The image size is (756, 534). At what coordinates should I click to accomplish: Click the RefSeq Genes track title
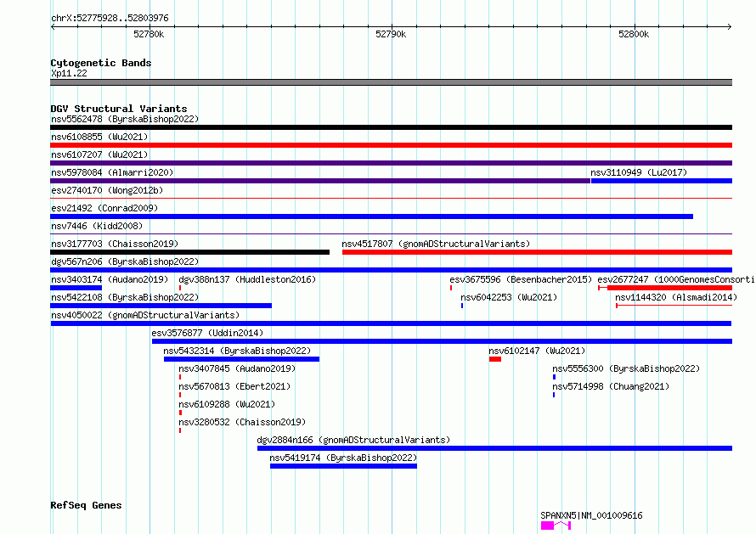pos(86,505)
